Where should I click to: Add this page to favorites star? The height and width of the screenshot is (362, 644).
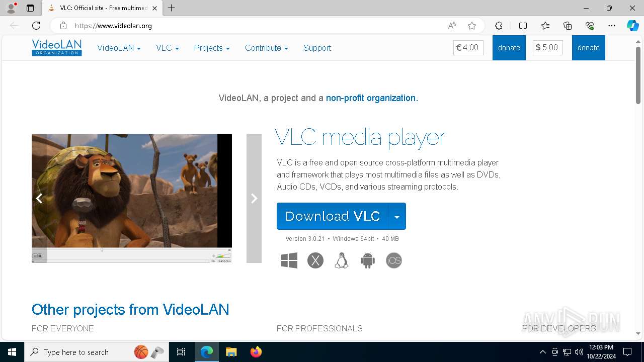(471, 26)
